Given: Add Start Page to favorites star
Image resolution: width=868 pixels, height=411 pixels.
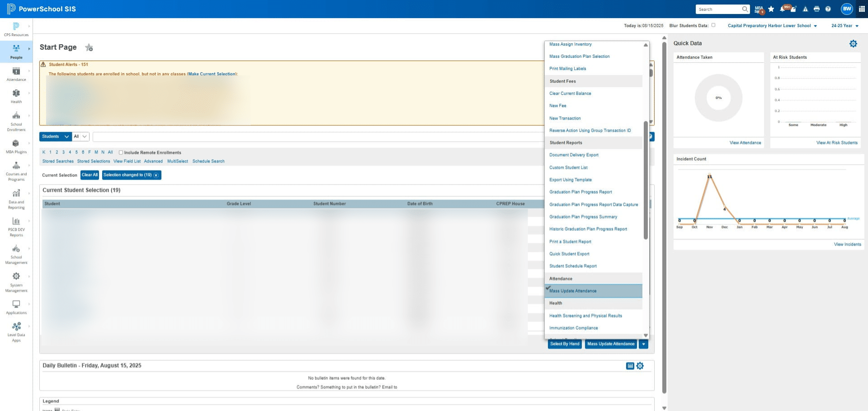Looking at the screenshot, I should coord(89,47).
